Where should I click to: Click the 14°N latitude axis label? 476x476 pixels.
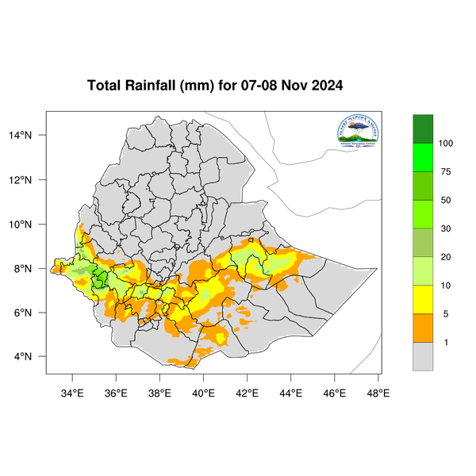coord(20,135)
